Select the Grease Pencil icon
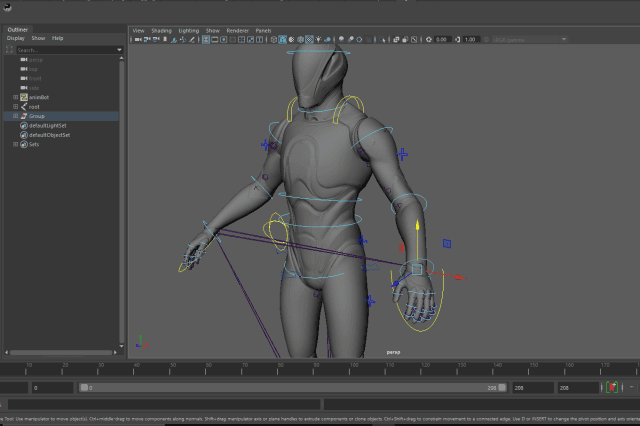 (x=192, y=40)
